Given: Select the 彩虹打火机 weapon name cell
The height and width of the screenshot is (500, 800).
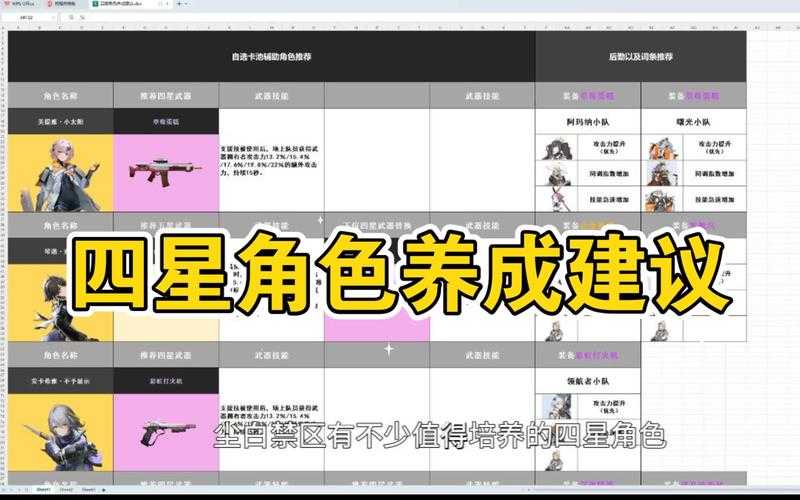Looking at the screenshot, I should click(166, 381).
